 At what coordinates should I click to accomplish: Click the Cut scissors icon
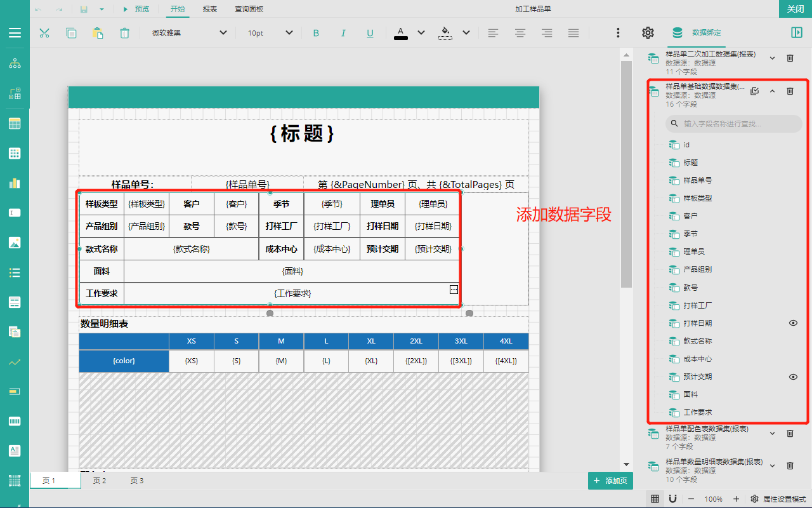pyautogui.click(x=44, y=33)
